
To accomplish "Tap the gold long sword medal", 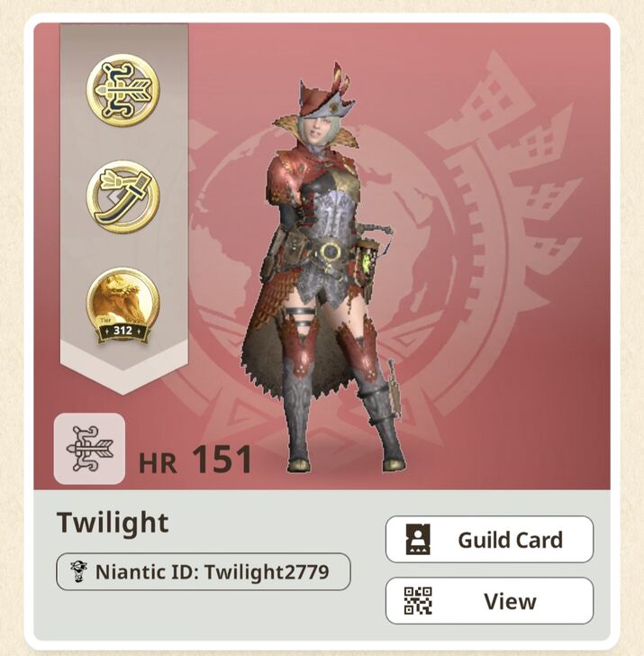I will [122, 196].
